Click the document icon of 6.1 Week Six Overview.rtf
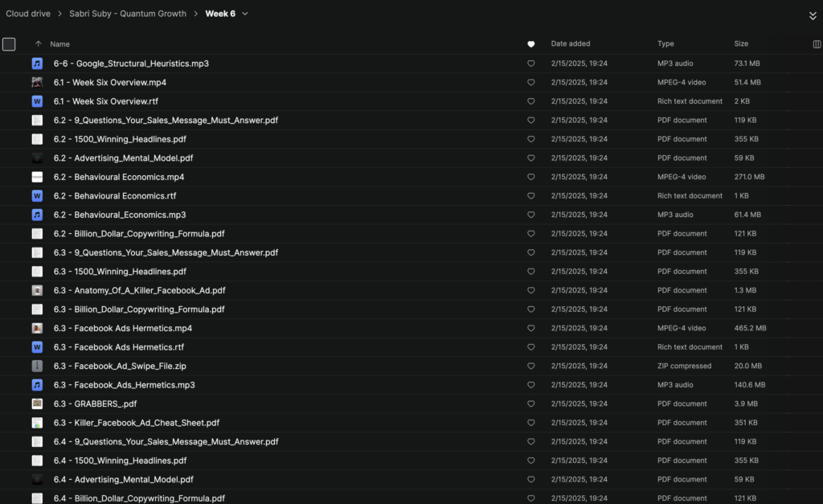The width and height of the screenshot is (823, 504). [x=37, y=101]
